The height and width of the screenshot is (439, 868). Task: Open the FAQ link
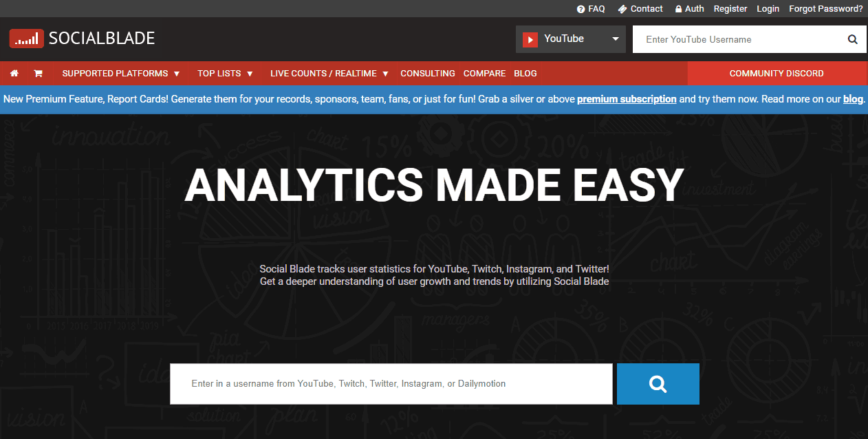tap(591, 9)
